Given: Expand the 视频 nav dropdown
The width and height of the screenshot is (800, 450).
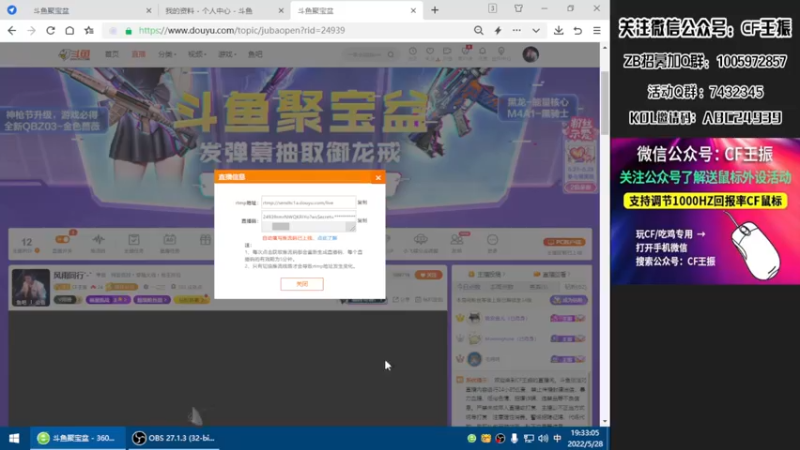Looking at the screenshot, I should click(196, 54).
